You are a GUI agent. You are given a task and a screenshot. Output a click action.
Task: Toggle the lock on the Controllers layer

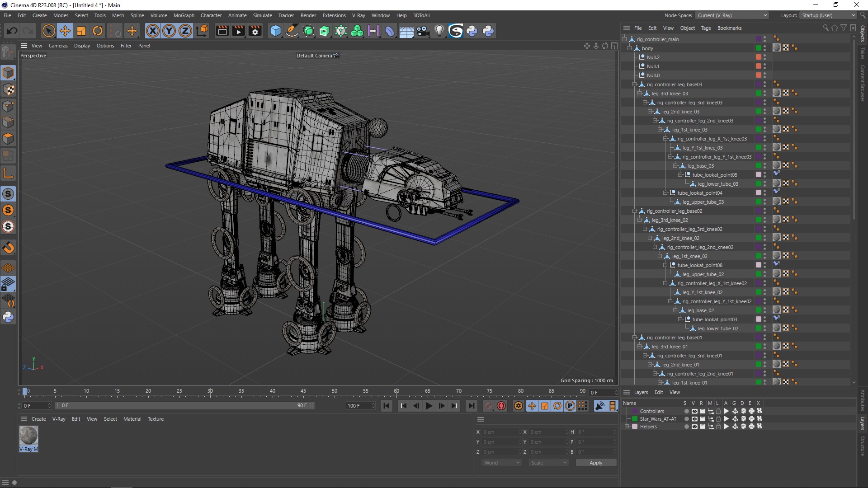(718, 411)
